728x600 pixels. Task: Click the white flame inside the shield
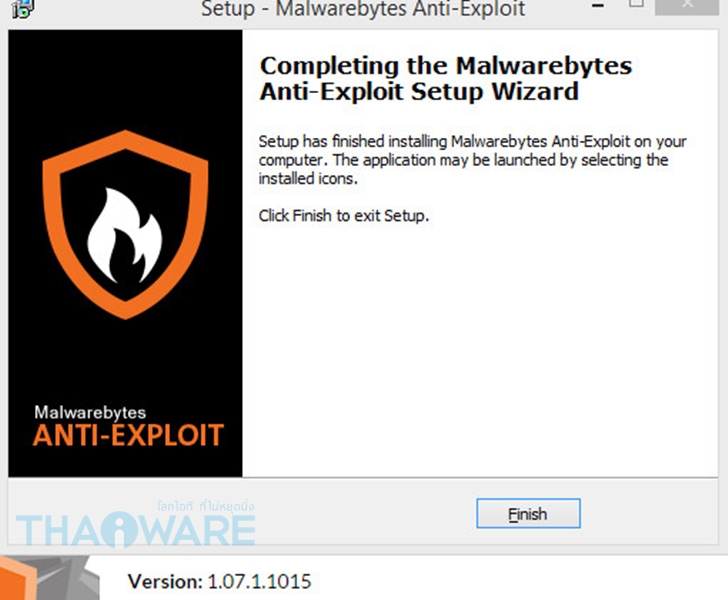click(124, 235)
